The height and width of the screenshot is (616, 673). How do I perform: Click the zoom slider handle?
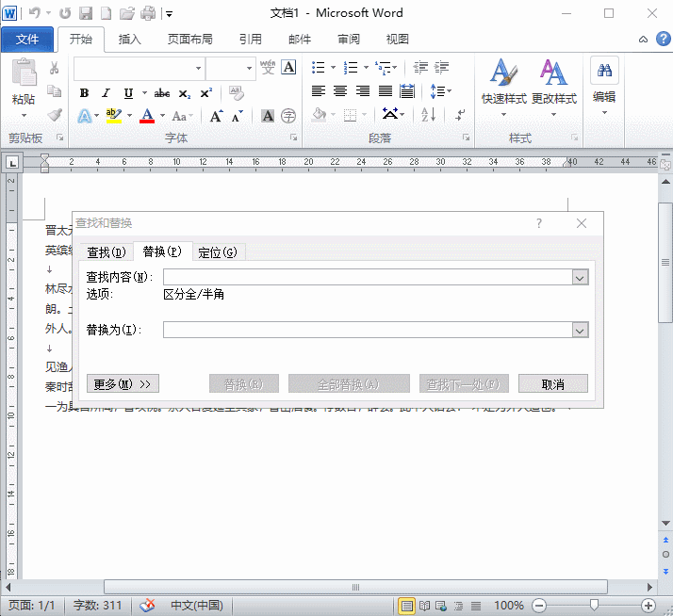pyautogui.click(x=594, y=605)
